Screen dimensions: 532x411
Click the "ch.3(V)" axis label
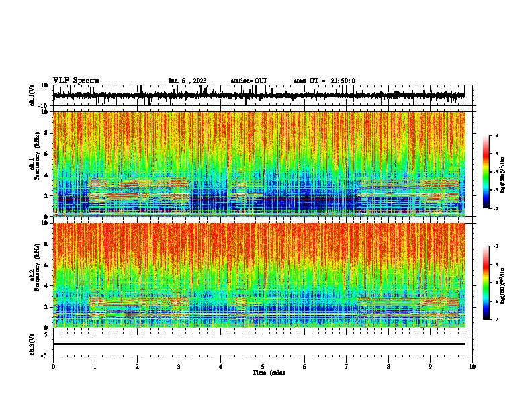(32, 345)
